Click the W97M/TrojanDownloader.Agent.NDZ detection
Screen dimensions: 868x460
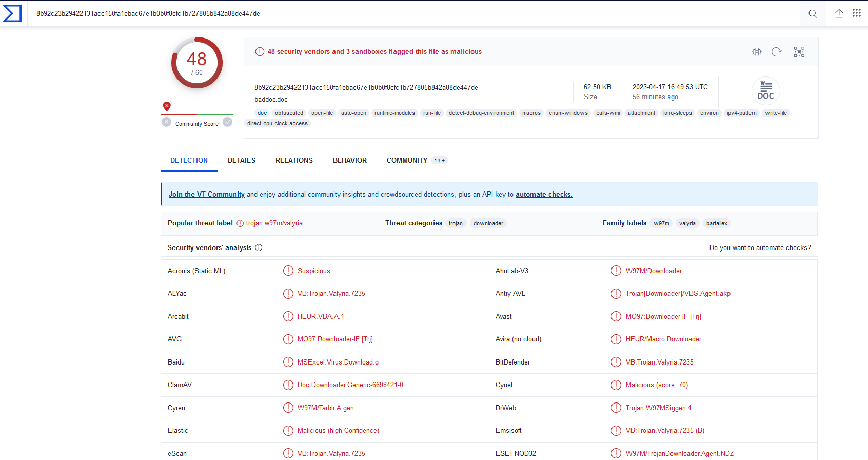(x=680, y=453)
